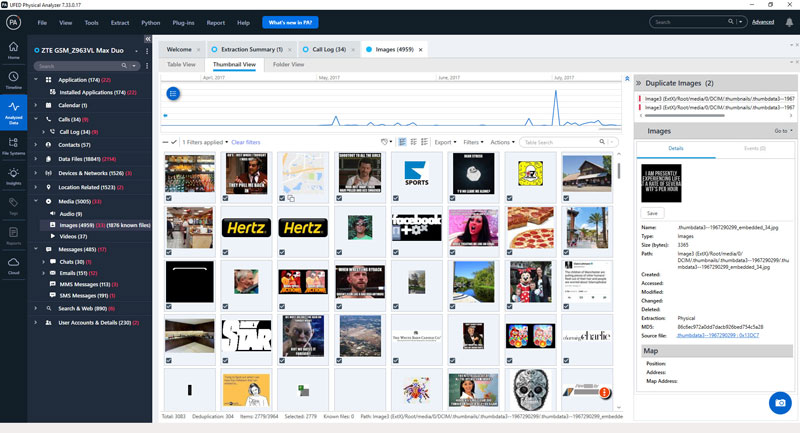Toggle checkbox under SPORTS thumbnail
Viewport: 800px width, 433px height.
[x=396, y=198]
